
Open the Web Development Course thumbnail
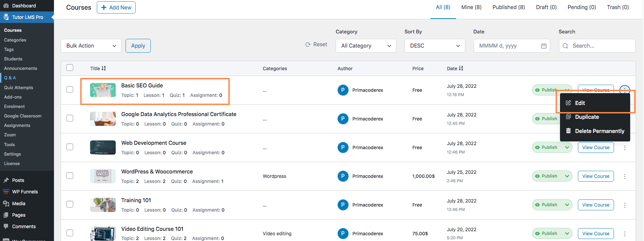103,148
